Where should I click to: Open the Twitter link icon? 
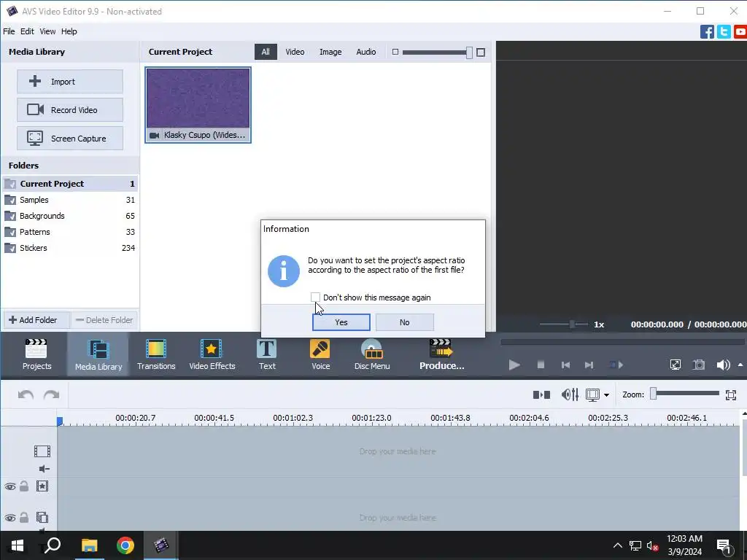click(724, 32)
